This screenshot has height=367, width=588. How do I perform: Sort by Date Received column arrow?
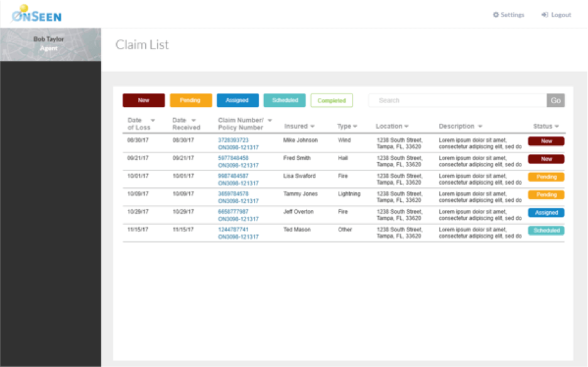click(193, 120)
